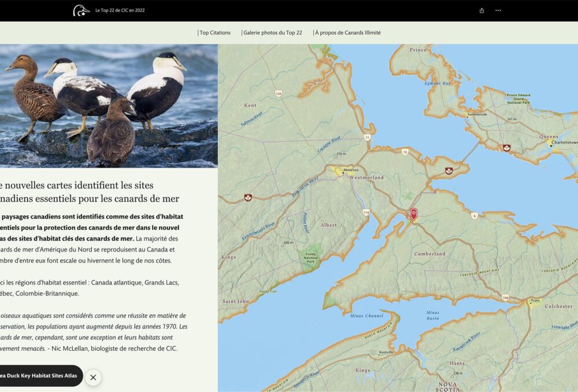
Task: Click the Minas Channel label
Action: [367, 316]
